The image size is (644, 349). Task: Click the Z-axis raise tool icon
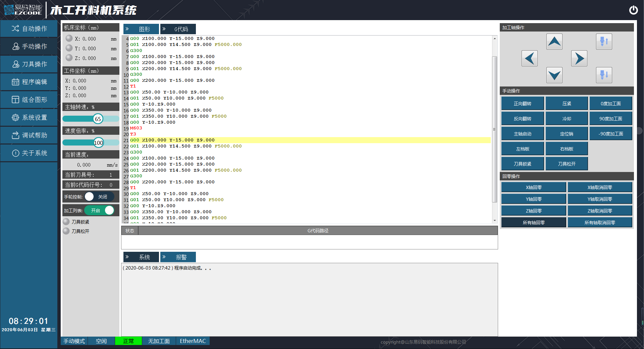click(604, 42)
